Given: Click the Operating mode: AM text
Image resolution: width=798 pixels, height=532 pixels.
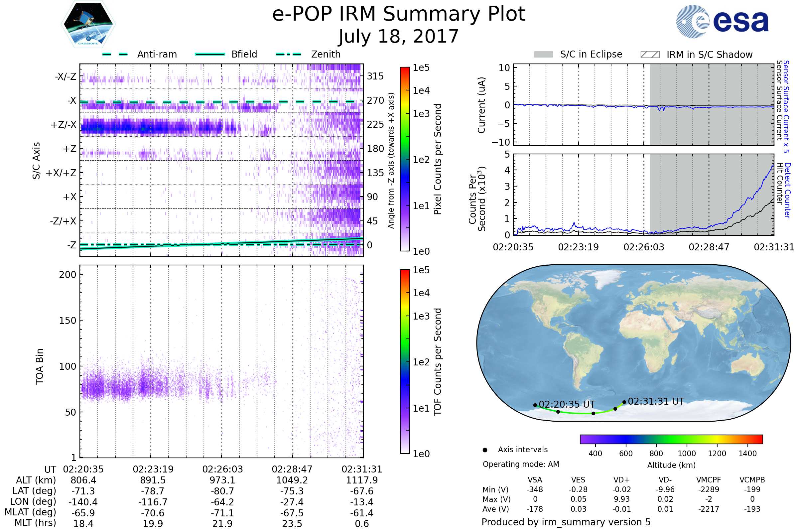Looking at the screenshot, I should pos(521,464).
